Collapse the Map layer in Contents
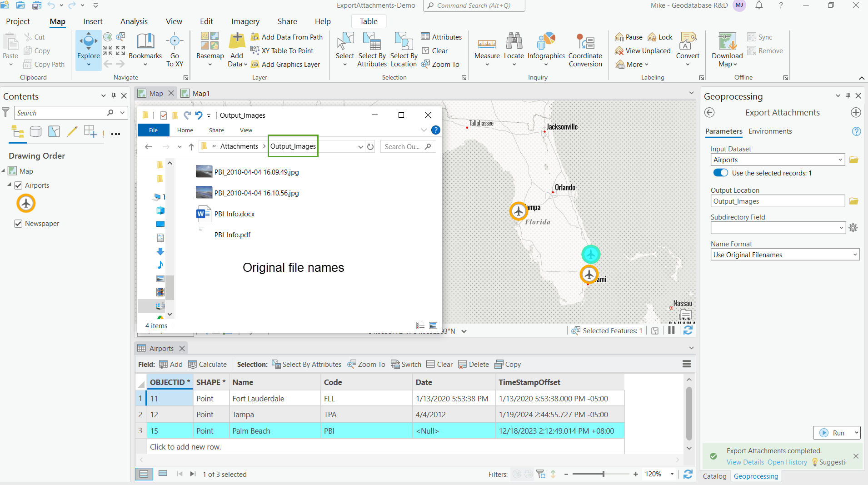 click(x=4, y=171)
